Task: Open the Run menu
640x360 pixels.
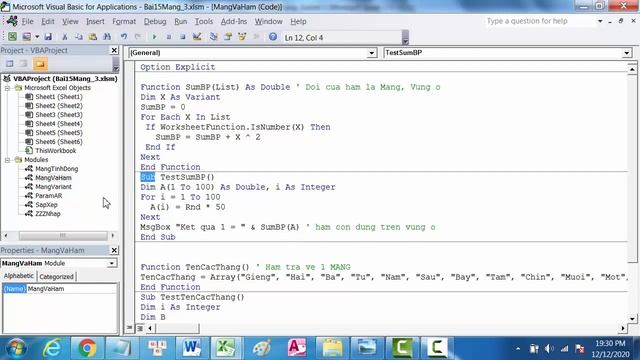Action: point(180,21)
